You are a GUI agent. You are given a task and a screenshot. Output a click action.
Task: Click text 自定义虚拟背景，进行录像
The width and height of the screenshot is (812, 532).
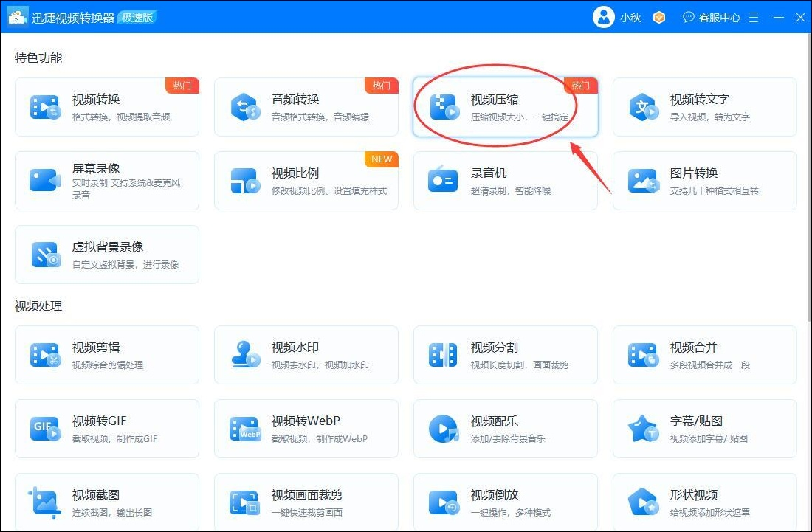click(125, 264)
